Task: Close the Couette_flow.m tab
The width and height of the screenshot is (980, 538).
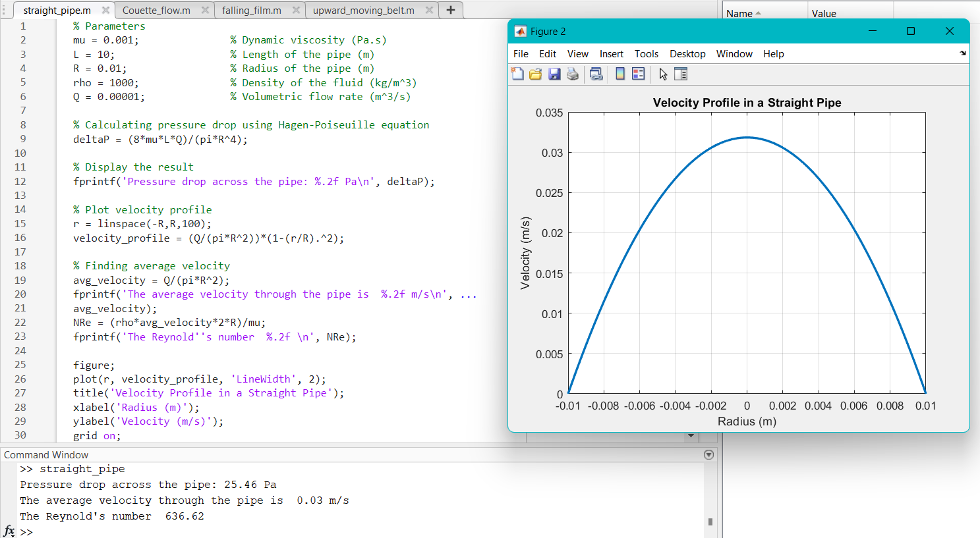Action: (x=205, y=10)
